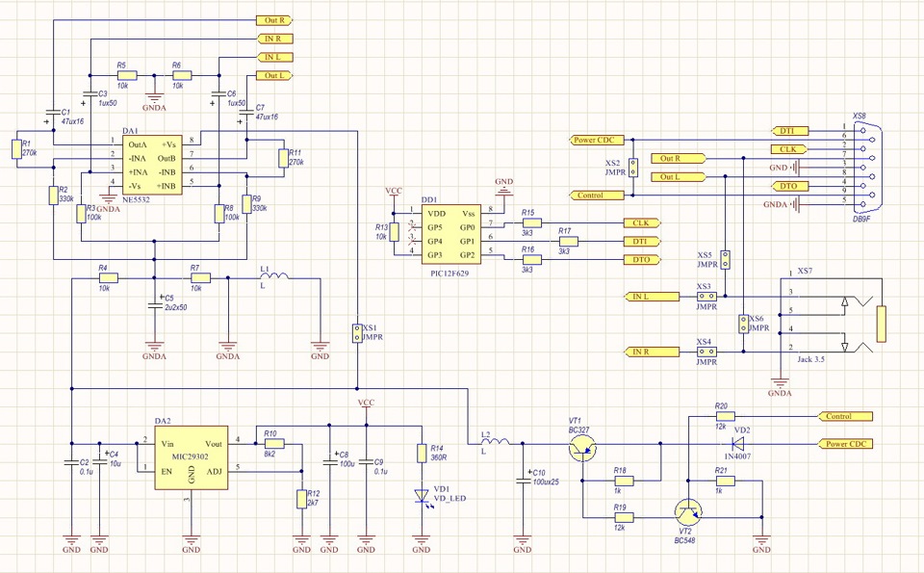Click capacitor C5 2u2x50 symbol

coord(154,305)
